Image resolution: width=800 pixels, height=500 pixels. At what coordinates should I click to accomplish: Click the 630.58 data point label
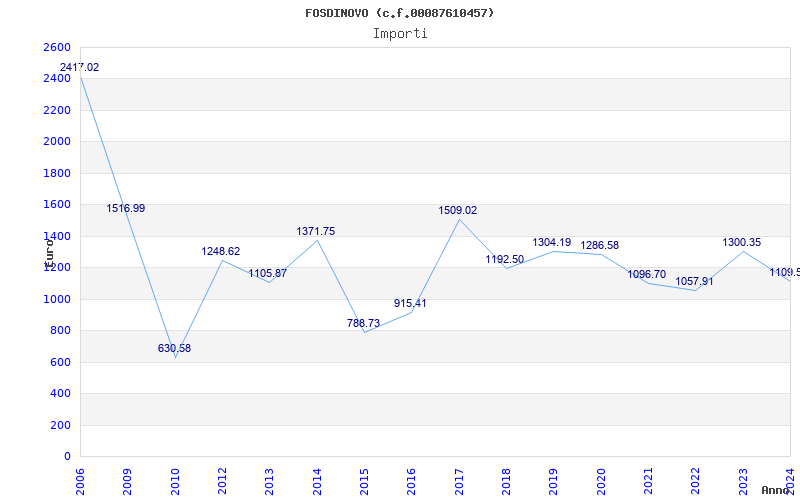(174, 348)
